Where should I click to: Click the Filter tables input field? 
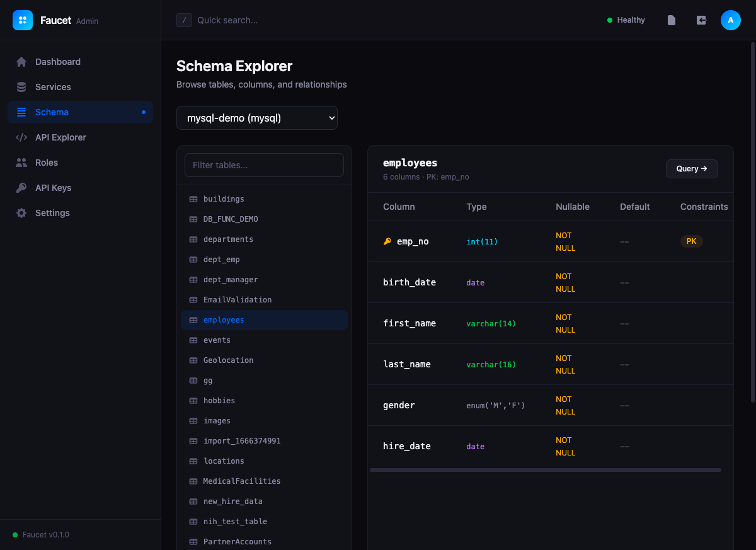tap(264, 165)
